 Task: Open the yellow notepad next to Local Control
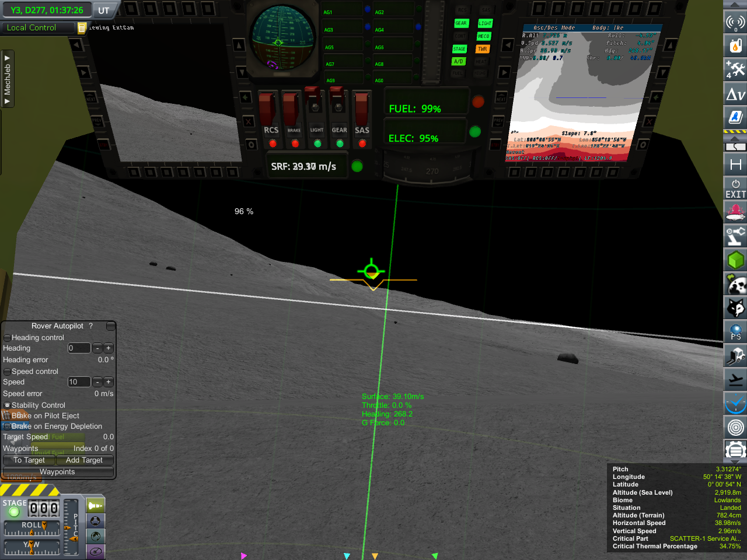point(82,27)
